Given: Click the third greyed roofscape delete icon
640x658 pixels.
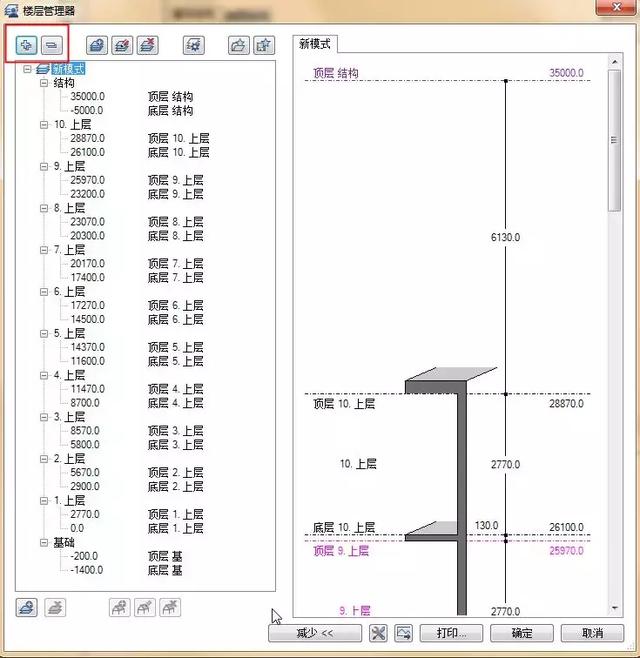Looking at the screenshot, I should [x=170, y=607].
